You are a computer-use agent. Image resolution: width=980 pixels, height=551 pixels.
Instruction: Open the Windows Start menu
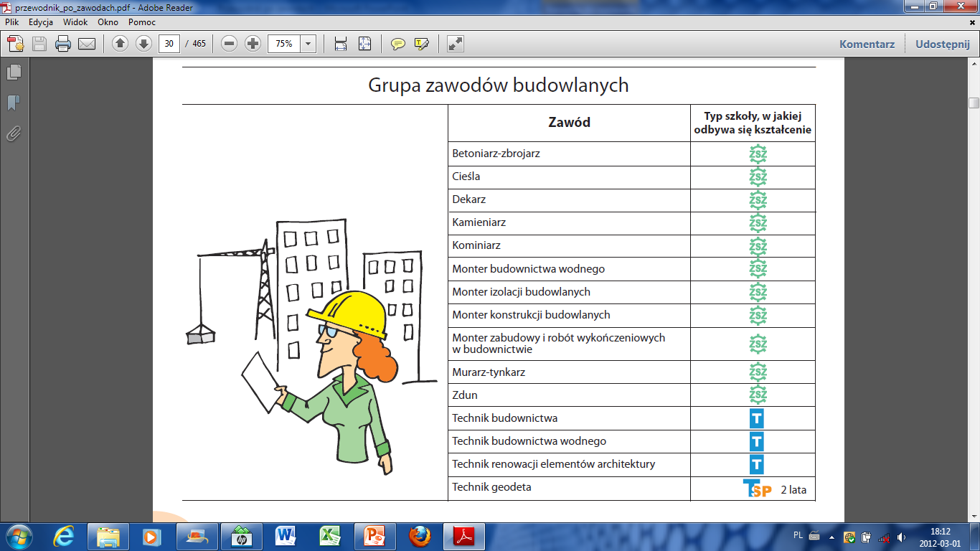(x=18, y=536)
